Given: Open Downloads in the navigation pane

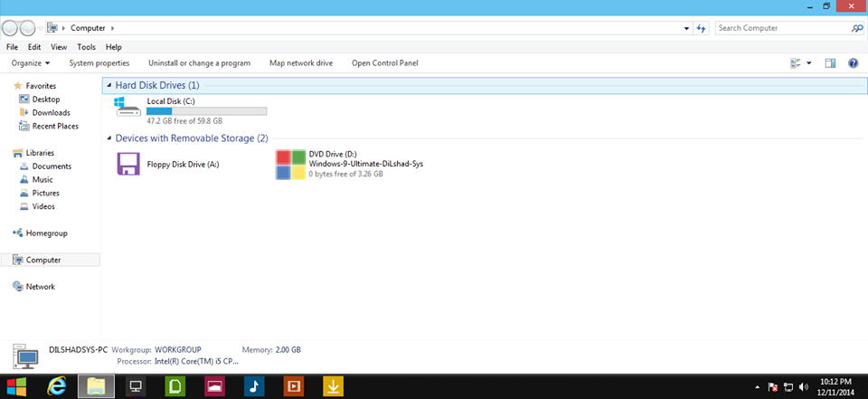Looking at the screenshot, I should [51, 112].
